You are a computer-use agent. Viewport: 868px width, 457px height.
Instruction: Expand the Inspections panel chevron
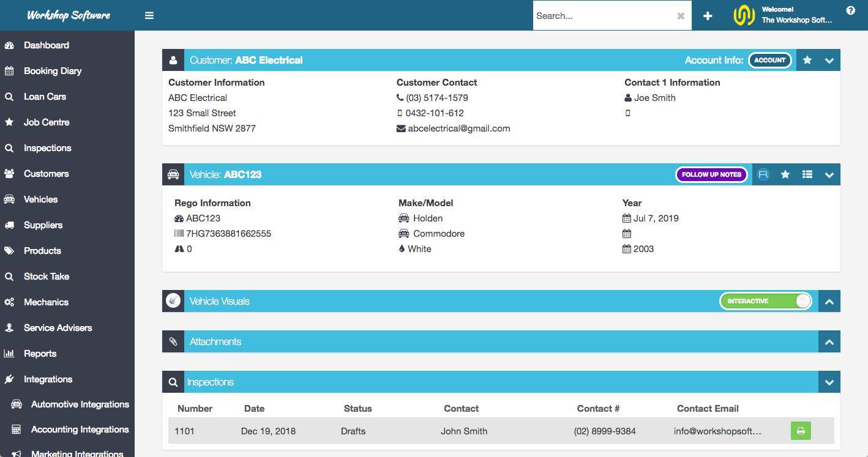[829, 382]
